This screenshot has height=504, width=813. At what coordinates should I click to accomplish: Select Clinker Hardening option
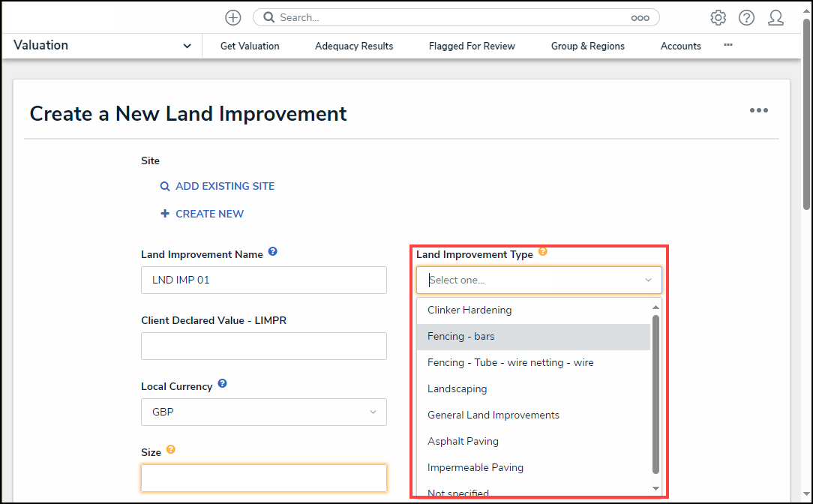click(x=533, y=310)
